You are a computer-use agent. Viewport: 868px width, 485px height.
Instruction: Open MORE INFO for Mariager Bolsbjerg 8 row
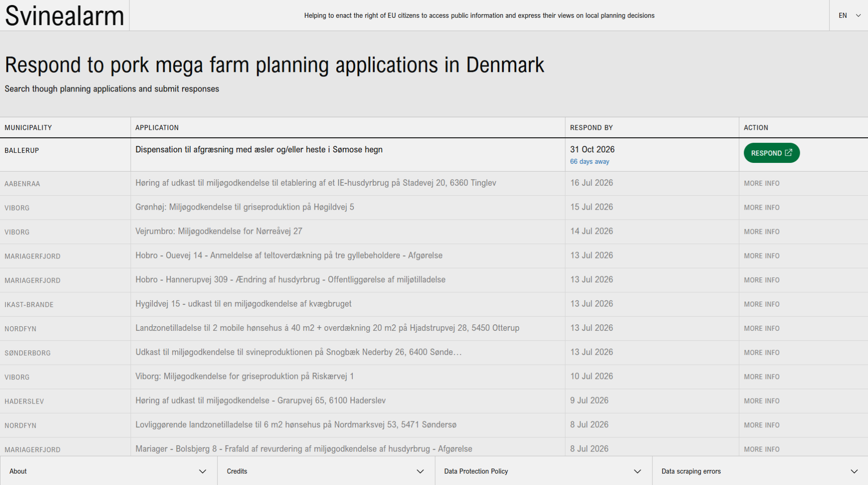click(x=761, y=449)
